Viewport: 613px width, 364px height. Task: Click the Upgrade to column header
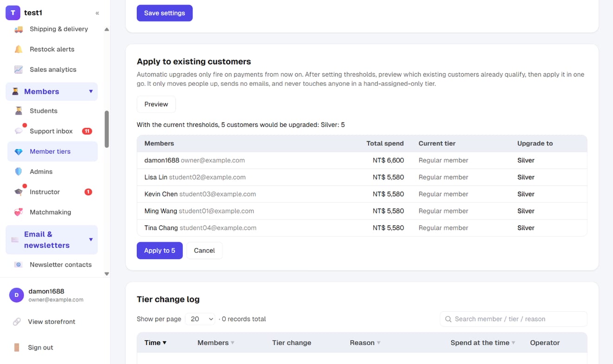tap(535, 144)
